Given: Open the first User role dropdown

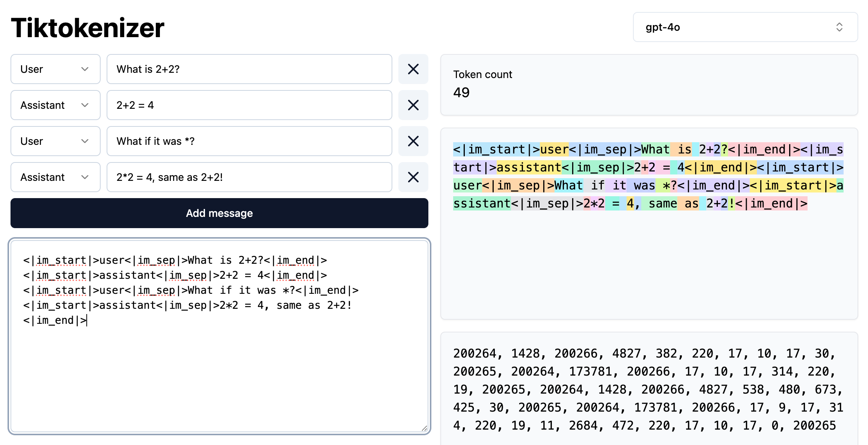Looking at the screenshot, I should 55,69.
